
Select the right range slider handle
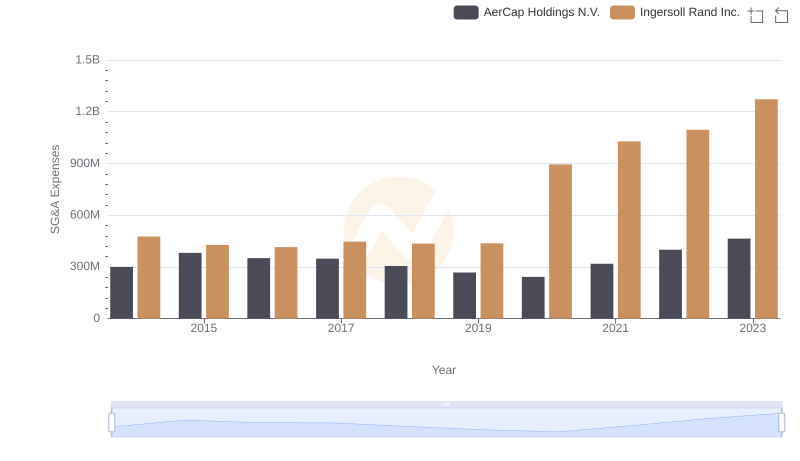781,422
